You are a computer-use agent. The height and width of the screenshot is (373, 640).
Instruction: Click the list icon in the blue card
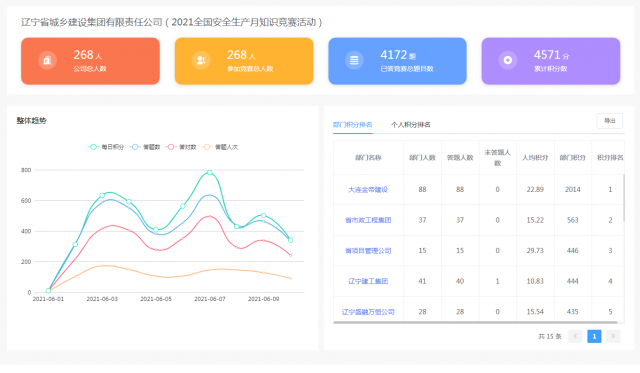[354, 60]
